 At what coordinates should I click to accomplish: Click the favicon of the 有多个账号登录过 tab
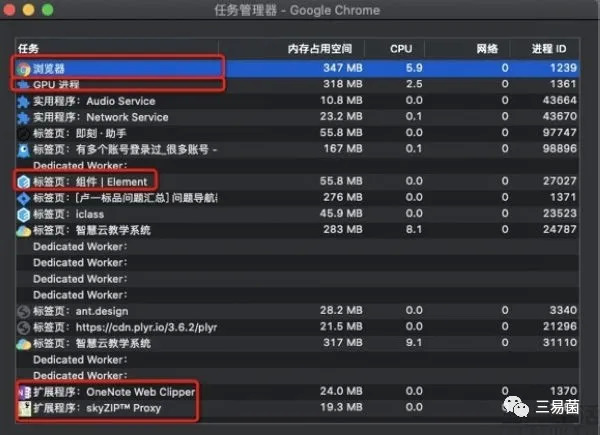(24, 150)
